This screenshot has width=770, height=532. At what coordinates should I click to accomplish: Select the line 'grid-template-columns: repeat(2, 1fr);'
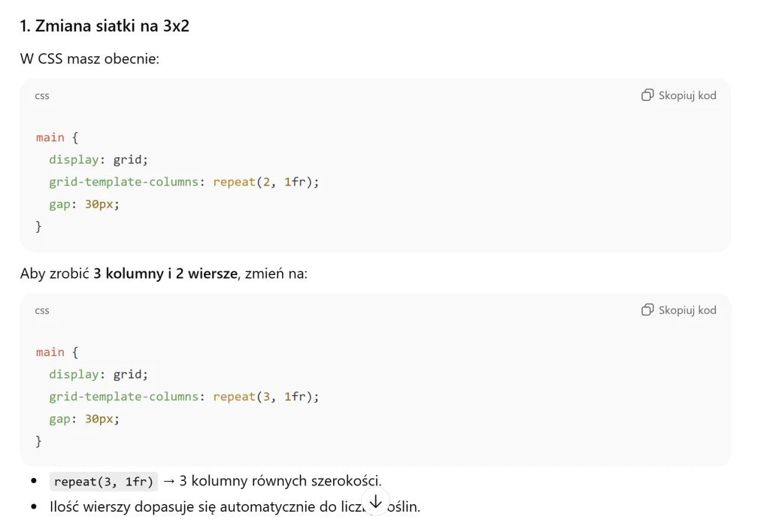coord(183,181)
